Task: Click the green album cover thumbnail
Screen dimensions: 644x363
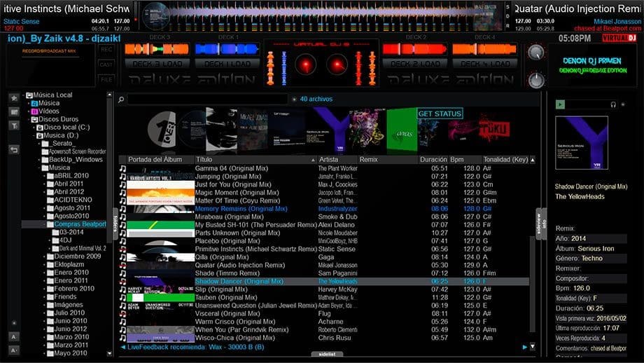Action: point(401,130)
